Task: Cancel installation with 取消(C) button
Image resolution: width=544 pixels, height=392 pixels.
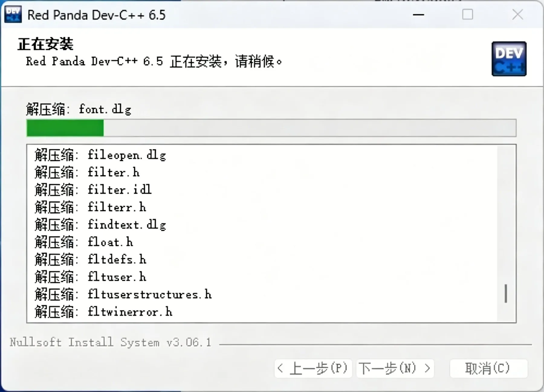Action: point(489,368)
